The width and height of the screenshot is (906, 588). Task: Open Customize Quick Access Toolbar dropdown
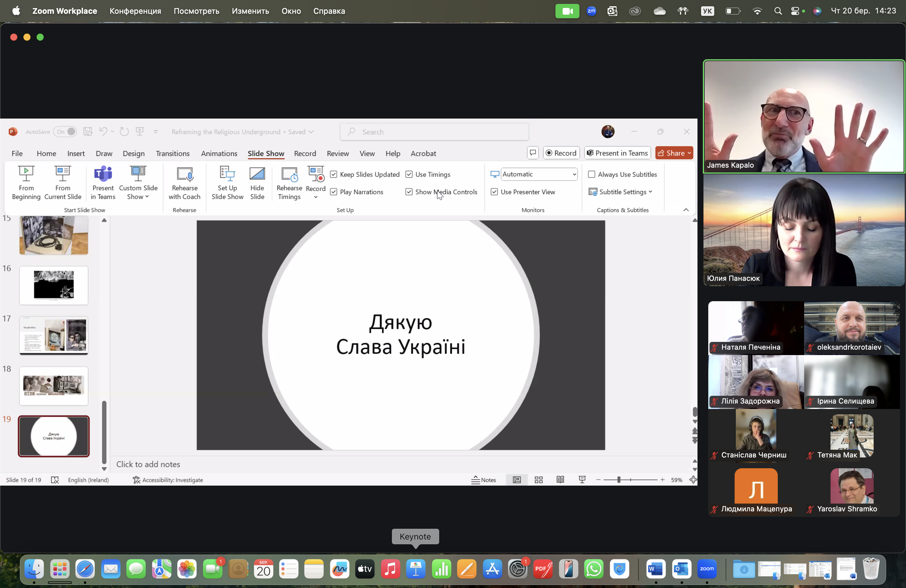[x=156, y=132]
